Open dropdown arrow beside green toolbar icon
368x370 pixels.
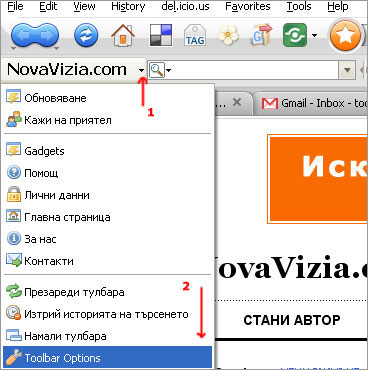coord(314,35)
